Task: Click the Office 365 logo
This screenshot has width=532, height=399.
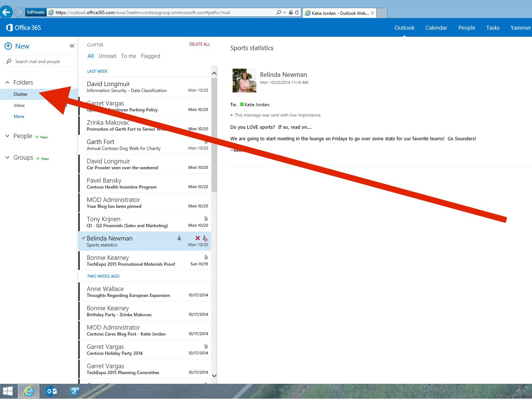Action: [23, 27]
